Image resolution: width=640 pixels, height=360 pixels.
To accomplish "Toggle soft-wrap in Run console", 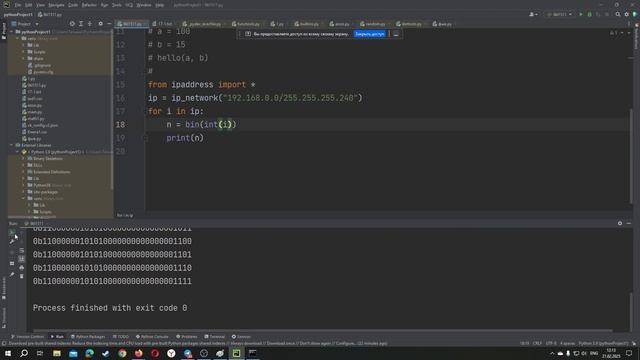I will tap(22, 250).
